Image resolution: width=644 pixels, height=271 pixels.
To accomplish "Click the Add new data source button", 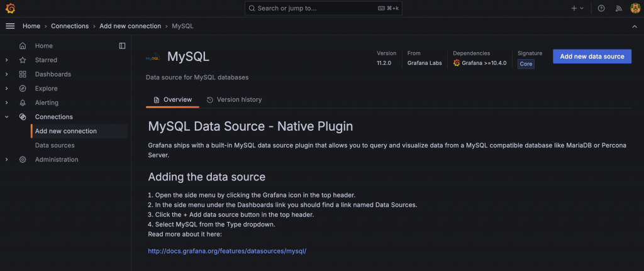I will [x=592, y=57].
